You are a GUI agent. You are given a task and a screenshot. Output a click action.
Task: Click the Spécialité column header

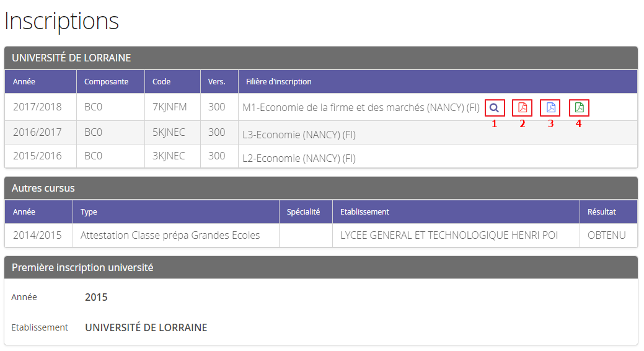pos(303,212)
